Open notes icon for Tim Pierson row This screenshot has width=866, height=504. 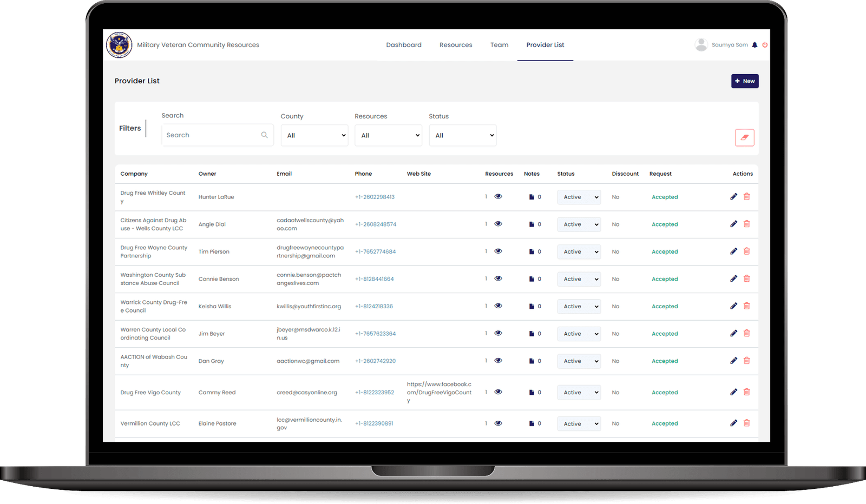532,251
